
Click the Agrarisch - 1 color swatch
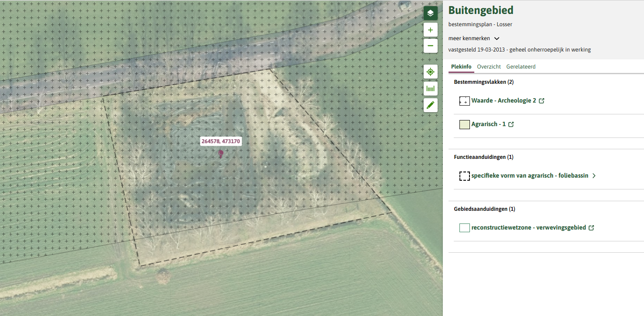(464, 125)
